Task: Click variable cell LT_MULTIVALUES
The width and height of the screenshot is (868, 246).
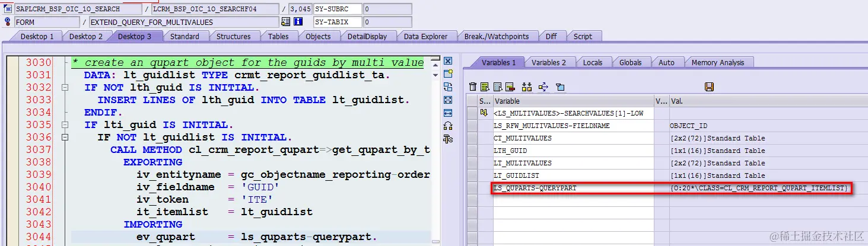Action: click(573, 163)
